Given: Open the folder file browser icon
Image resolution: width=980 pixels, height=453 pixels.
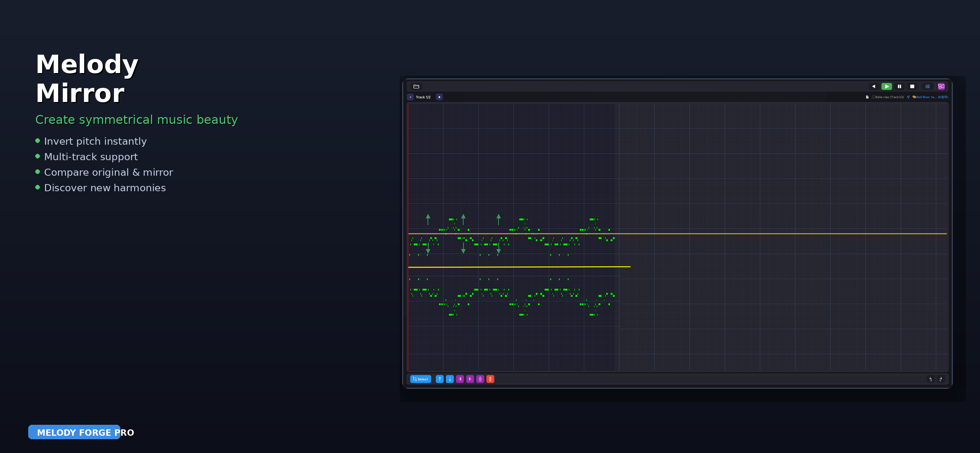Looking at the screenshot, I should tap(416, 86).
